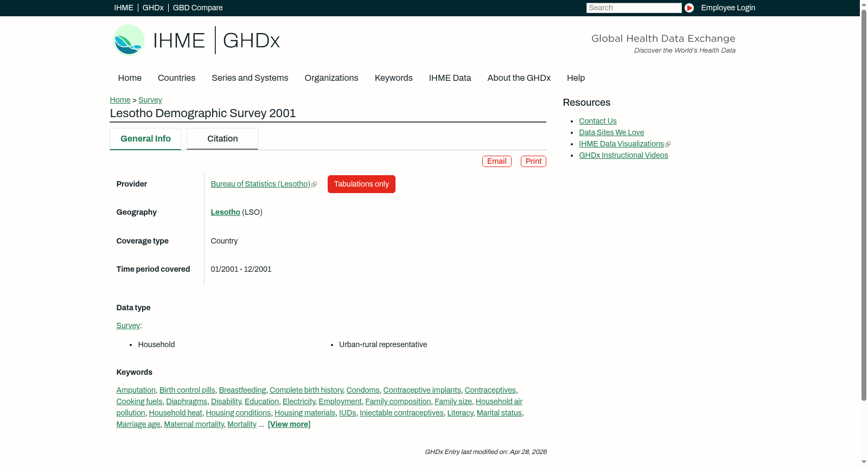Click the scrollbar down arrow
Viewport: 868px width, 467px height.
coord(864,462)
